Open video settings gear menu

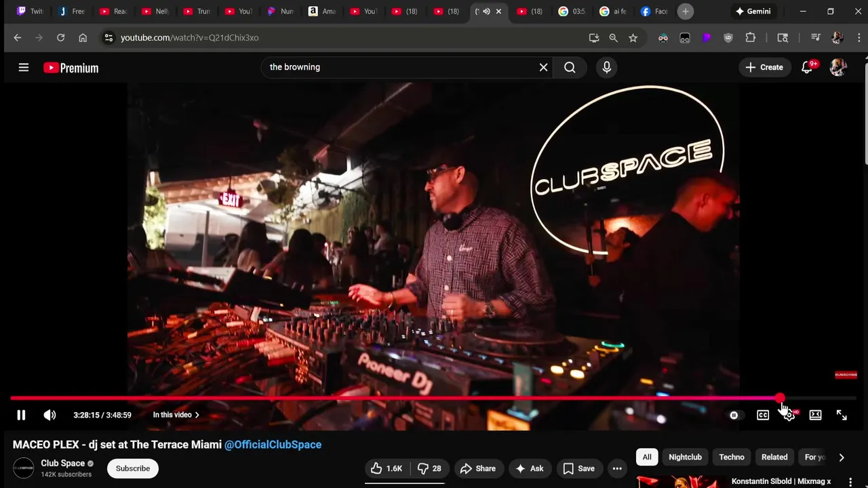789,415
